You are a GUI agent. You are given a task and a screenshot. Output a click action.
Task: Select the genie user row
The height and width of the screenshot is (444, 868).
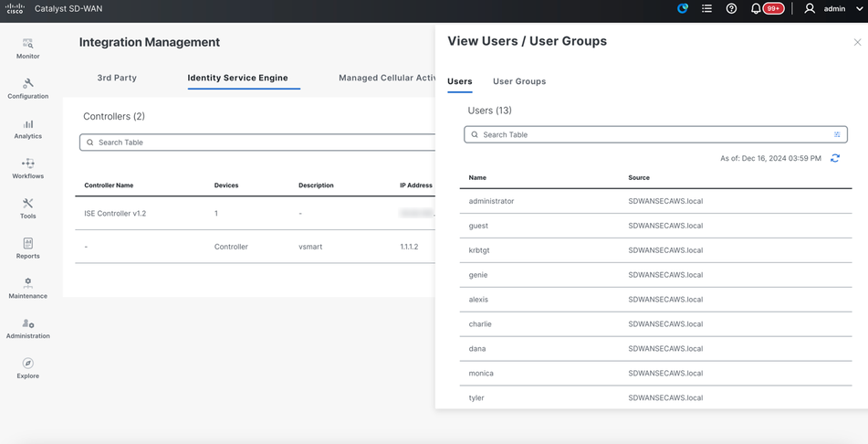click(x=655, y=275)
